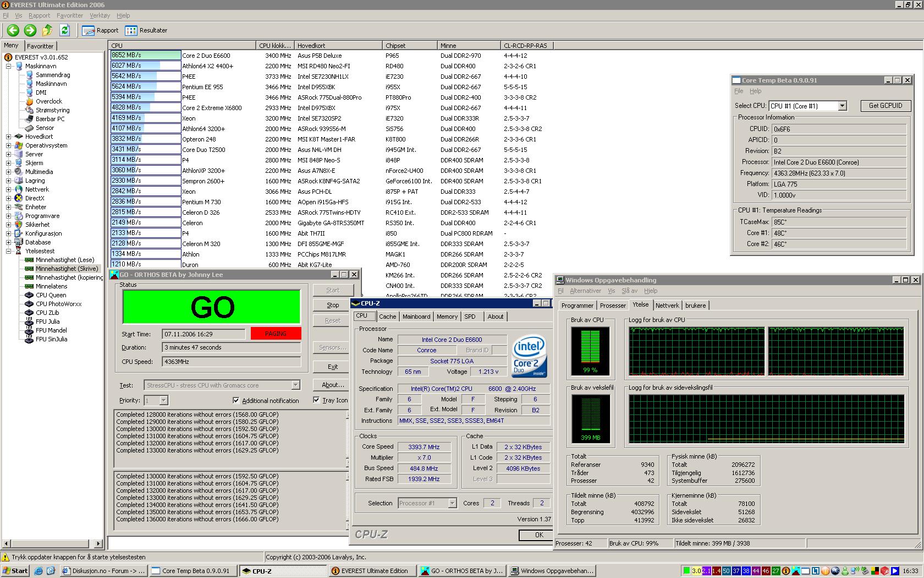
Task: Click the CL-RCD-RP-RAS column header
Action: click(x=526, y=46)
